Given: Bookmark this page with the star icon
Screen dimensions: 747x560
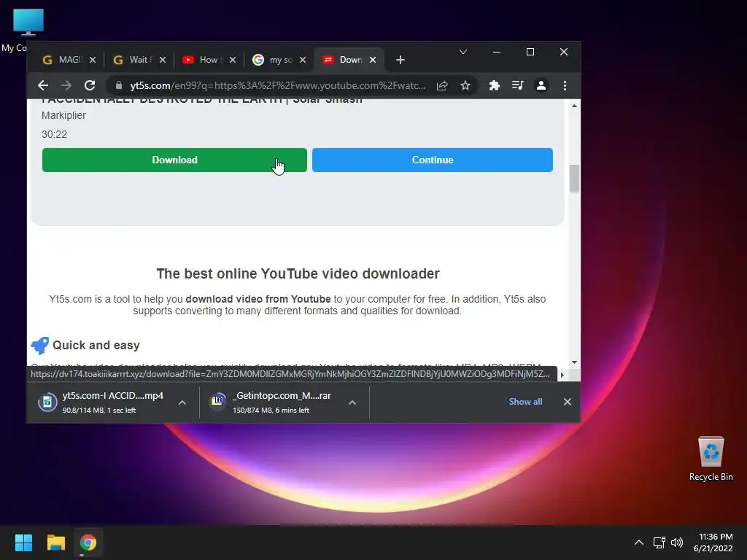Looking at the screenshot, I should pos(465,85).
